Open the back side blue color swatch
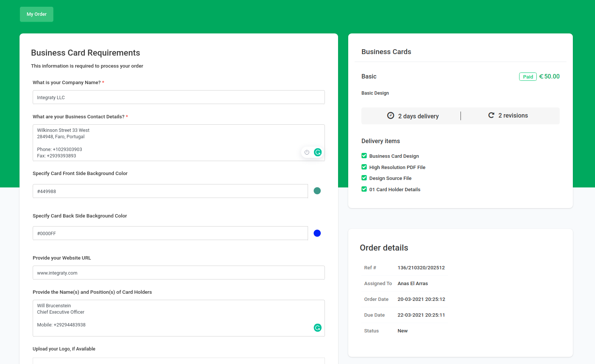Viewport: 595px width, 364px height. pyautogui.click(x=317, y=233)
